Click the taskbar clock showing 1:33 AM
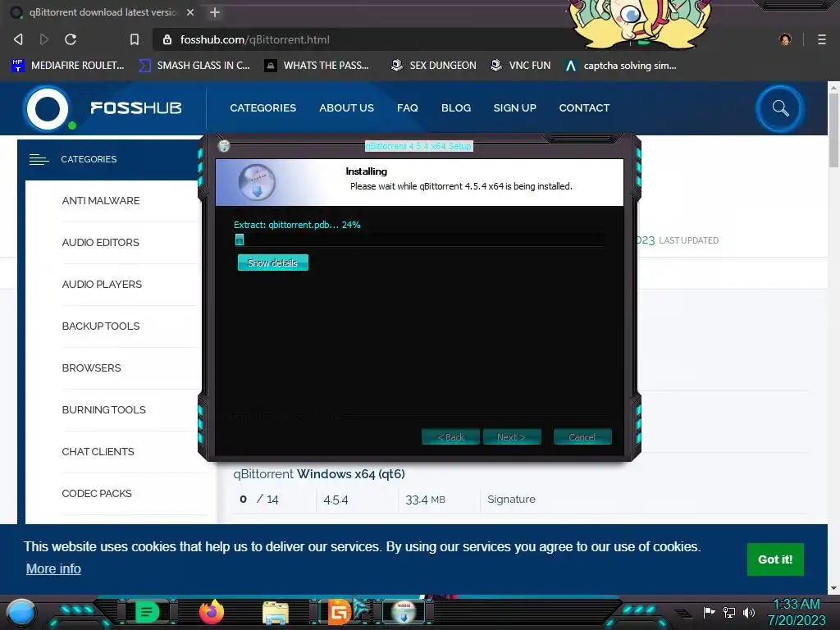This screenshot has width=840, height=630. click(x=797, y=612)
